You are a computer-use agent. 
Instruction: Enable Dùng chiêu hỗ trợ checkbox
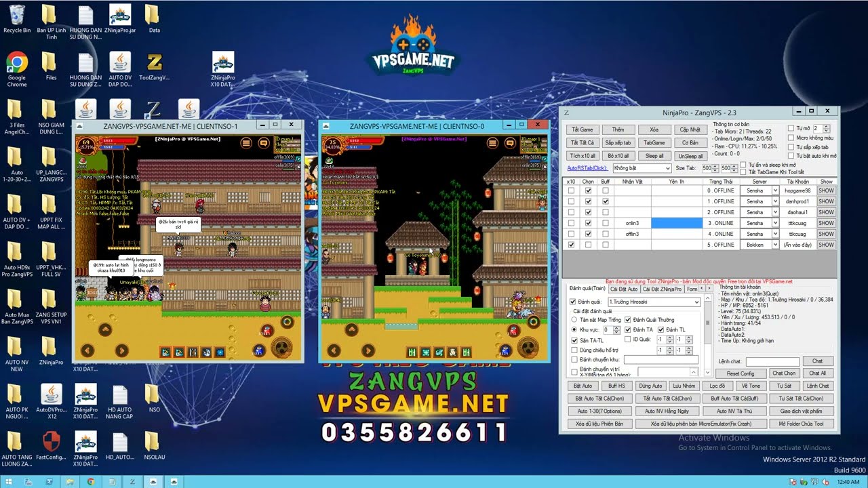click(574, 350)
